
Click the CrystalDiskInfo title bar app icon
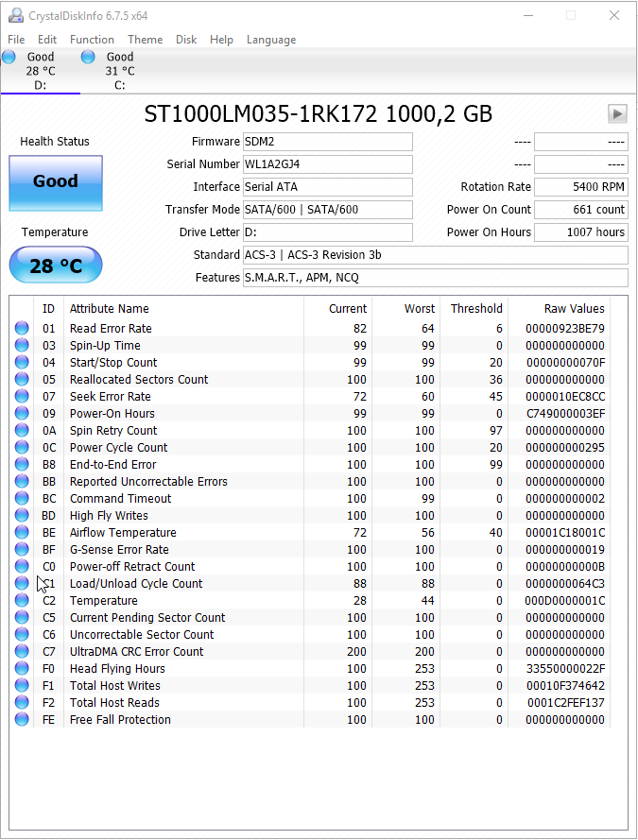(x=16, y=16)
